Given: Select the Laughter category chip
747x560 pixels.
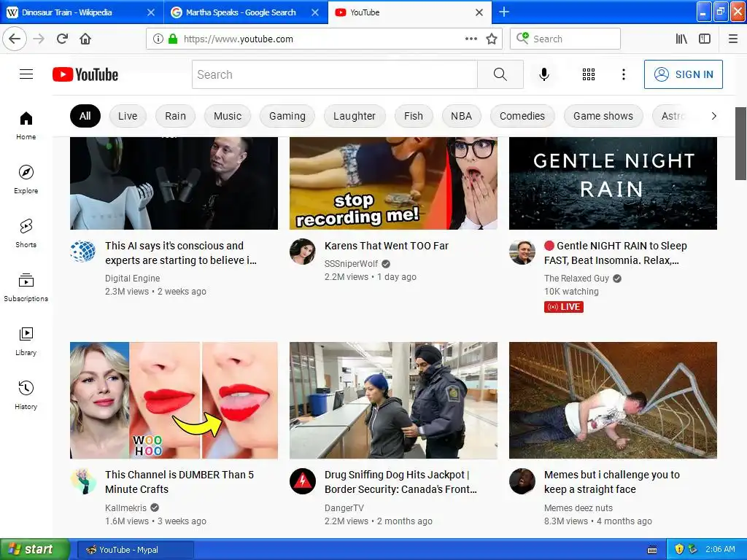Looking at the screenshot, I should coord(355,116).
